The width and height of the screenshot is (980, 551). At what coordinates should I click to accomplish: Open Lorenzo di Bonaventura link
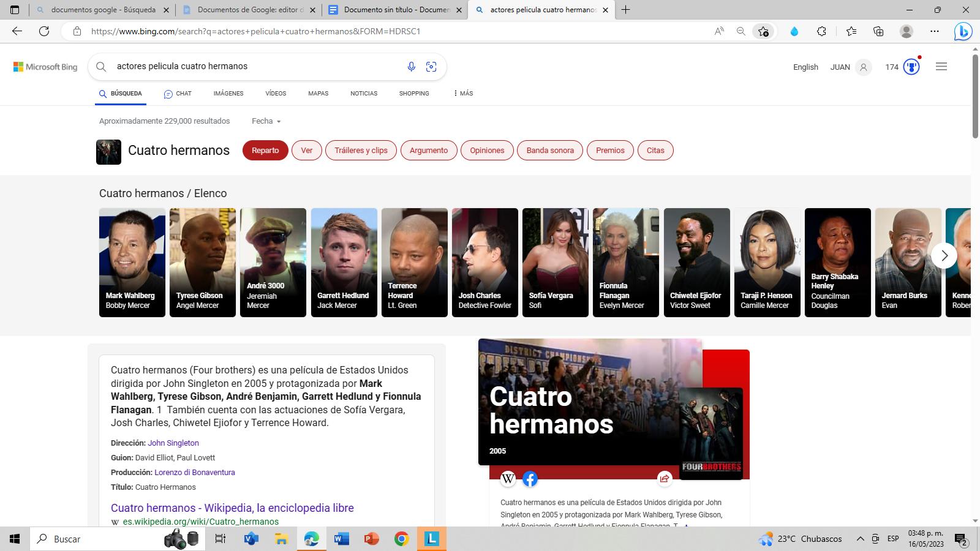point(195,472)
